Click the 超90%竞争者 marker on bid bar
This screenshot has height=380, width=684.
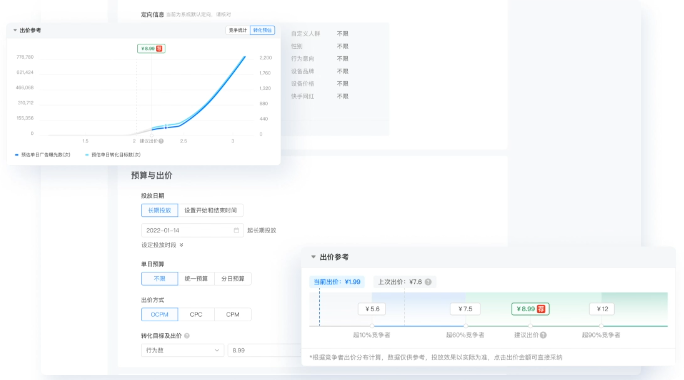(601, 326)
